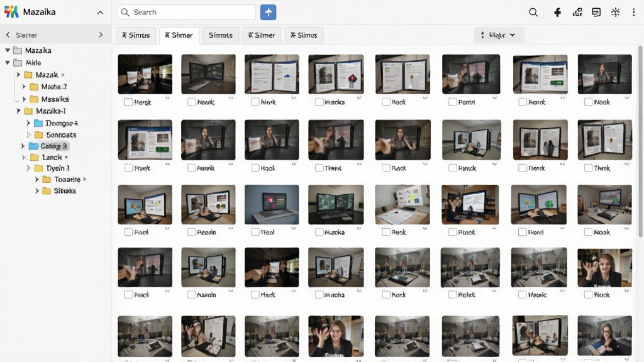Open the Stiatc sort dropdown
Image resolution: width=644 pixels, height=362 pixels.
click(x=498, y=35)
